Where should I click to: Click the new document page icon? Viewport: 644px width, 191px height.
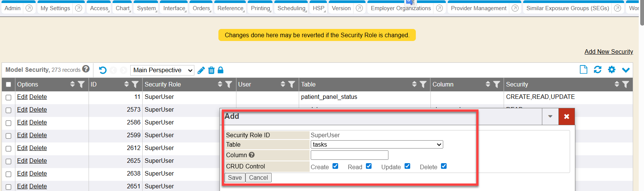(584, 70)
